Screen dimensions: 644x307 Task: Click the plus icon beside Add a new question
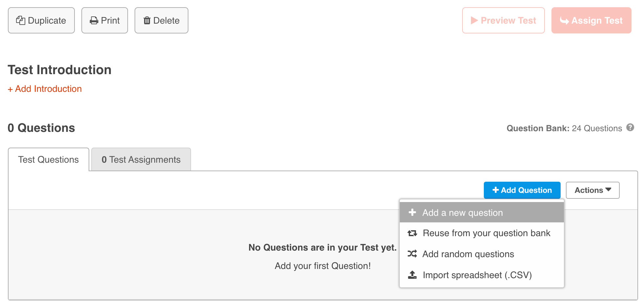coord(412,213)
